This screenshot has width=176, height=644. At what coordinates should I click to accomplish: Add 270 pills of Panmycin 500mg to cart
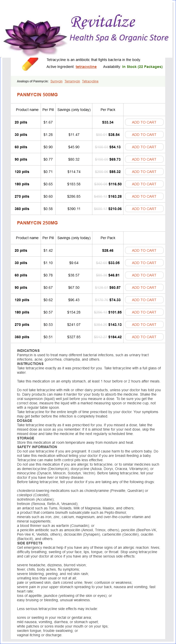pos(144,196)
